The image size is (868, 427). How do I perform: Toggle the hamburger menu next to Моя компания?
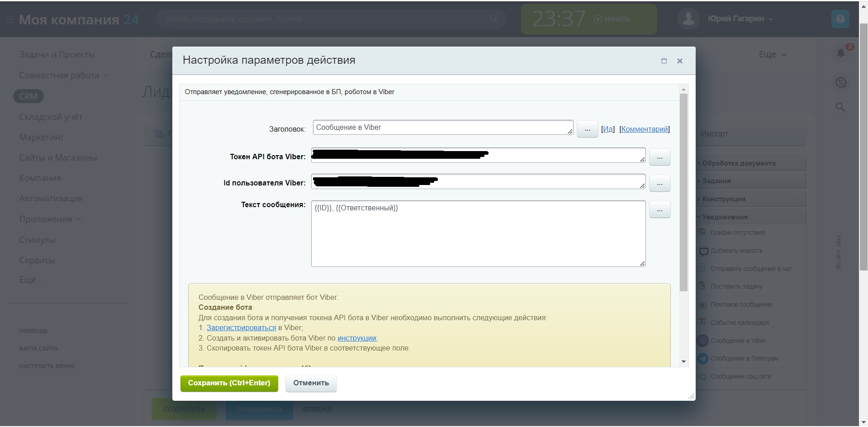[x=9, y=20]
